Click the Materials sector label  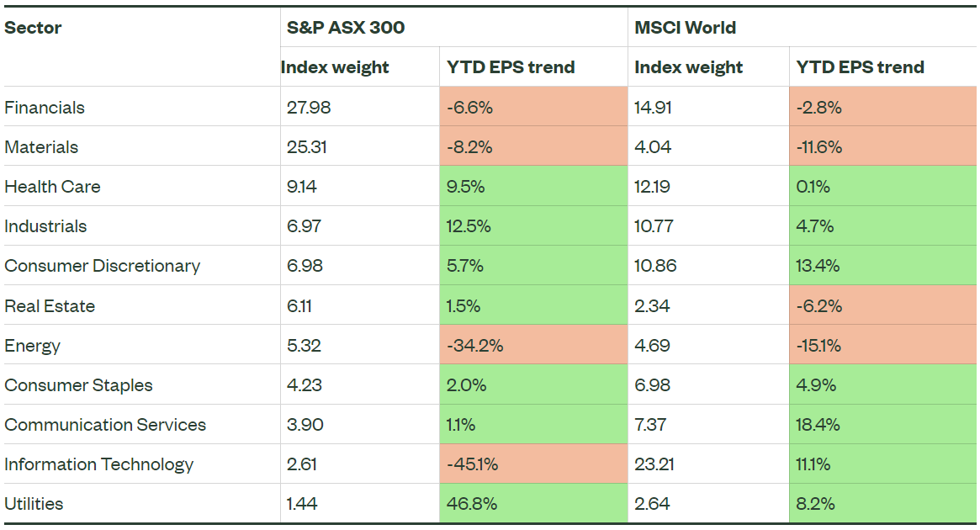tap(41, 147)
